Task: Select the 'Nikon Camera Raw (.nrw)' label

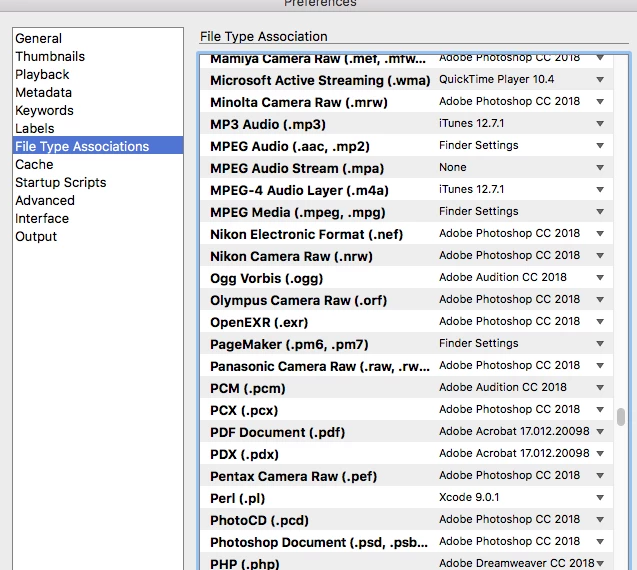Action: 291,257
